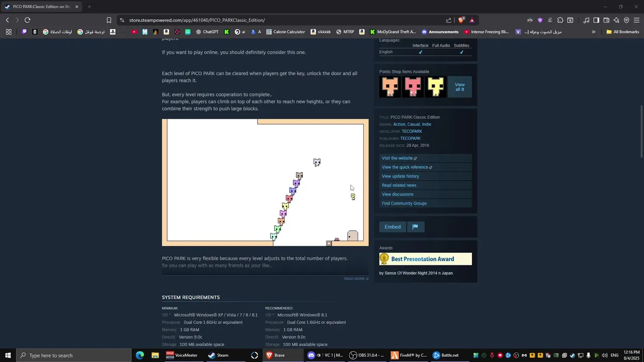Click the report flag button

pos(415,227)
